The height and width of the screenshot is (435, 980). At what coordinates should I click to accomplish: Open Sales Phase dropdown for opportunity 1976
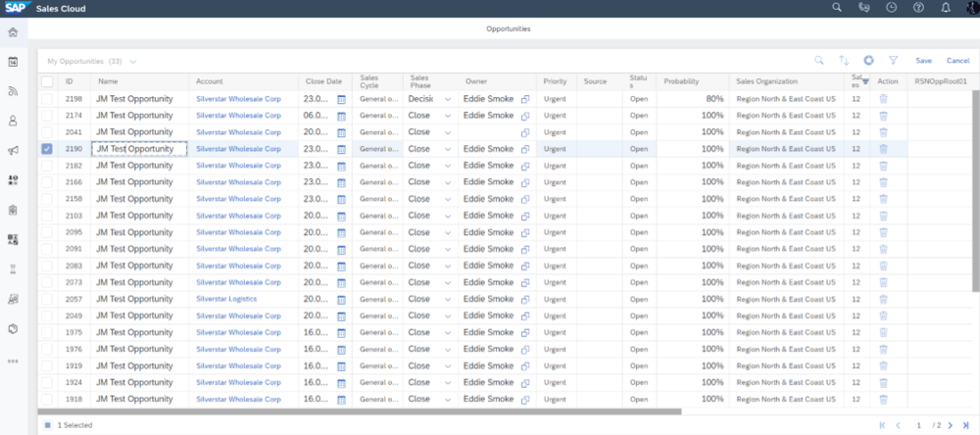click(448, 350)
